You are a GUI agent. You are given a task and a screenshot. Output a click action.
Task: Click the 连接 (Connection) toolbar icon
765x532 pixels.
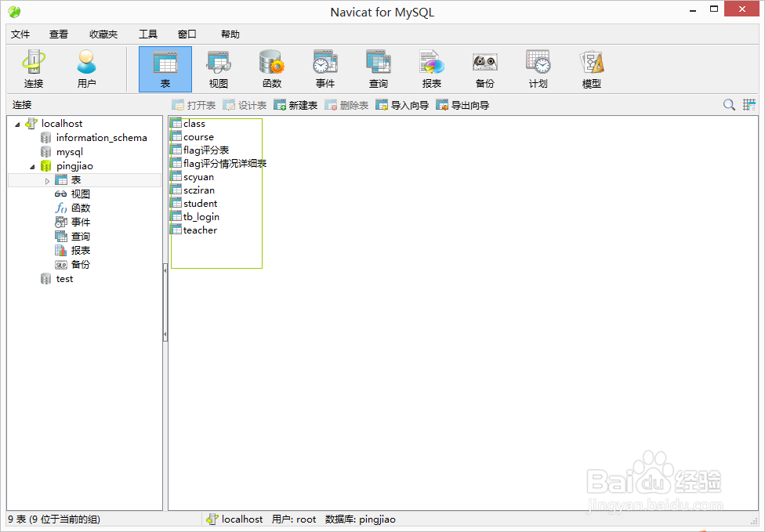point(34,69)
